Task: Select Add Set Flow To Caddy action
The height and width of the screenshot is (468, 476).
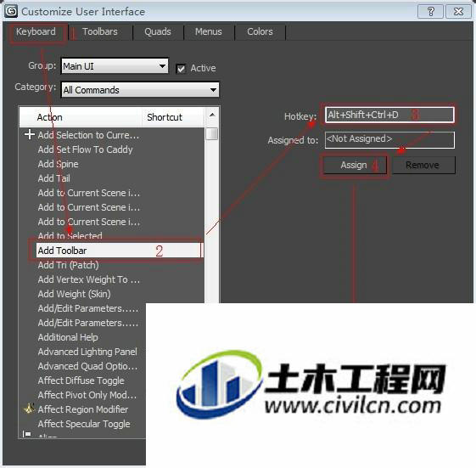Action: [x=86, y=149]
